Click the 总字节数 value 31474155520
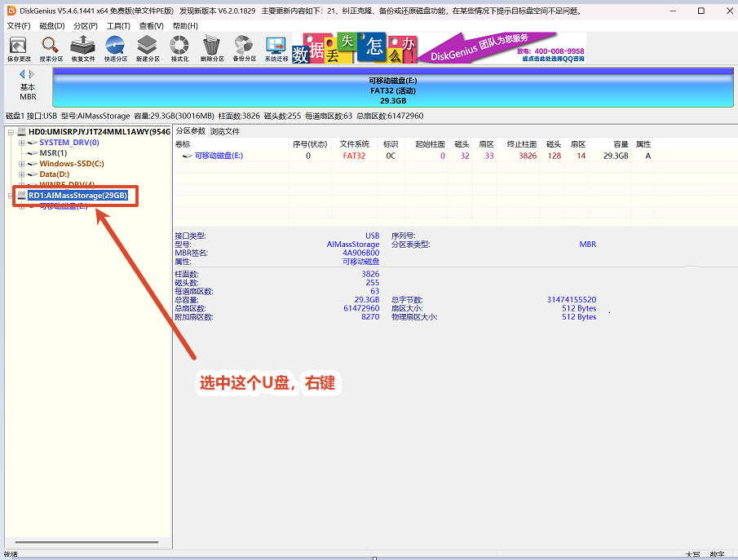 [x=572, y=300]
